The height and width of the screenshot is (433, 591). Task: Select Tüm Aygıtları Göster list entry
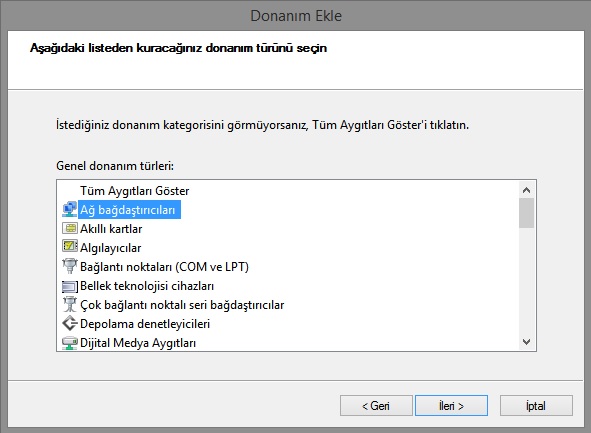click(134, 191)
